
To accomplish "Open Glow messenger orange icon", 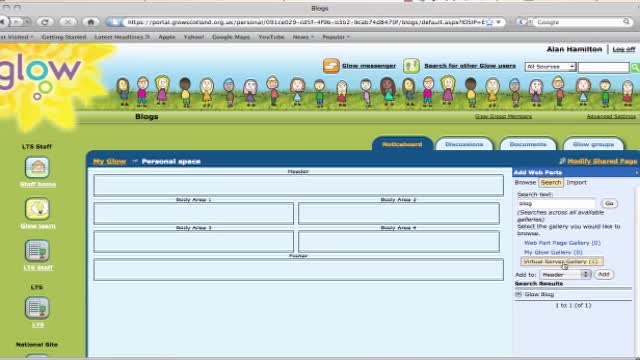I will pyautogui.click(x=331, y=66).
